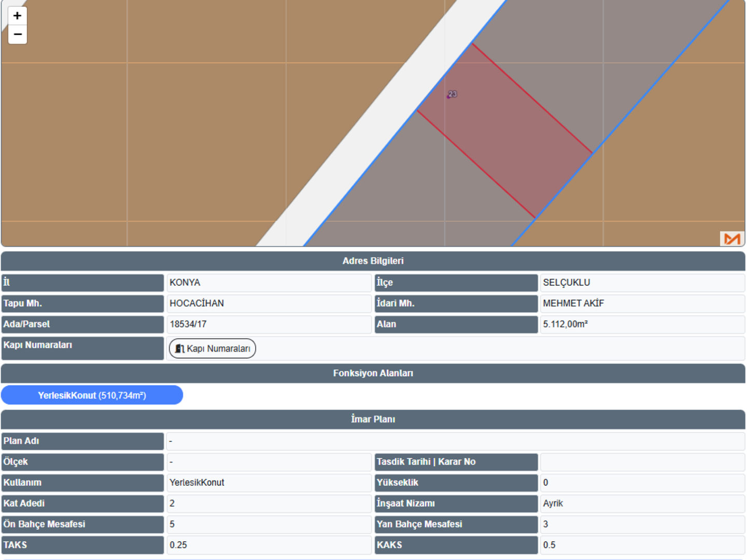The width and height of the screenshot is (747, 560).
Task: Click the Fonksiyon Alanları section header
Action: (373, 373)
